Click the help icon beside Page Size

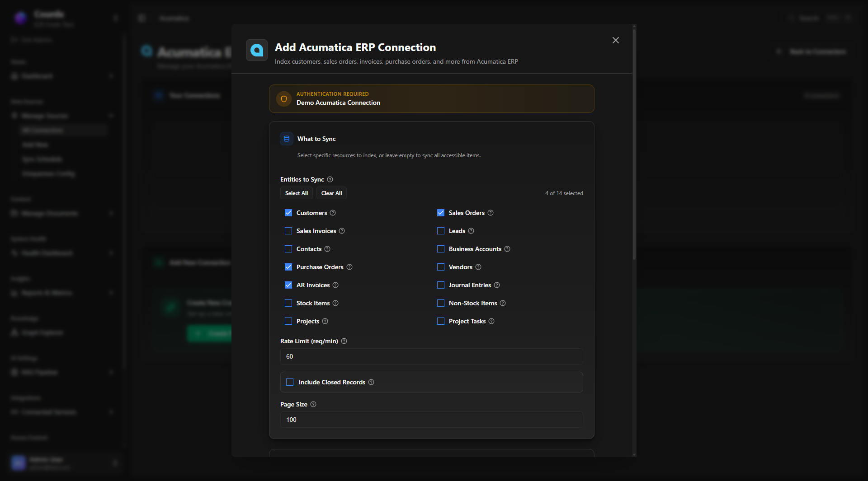coord(313,404)
